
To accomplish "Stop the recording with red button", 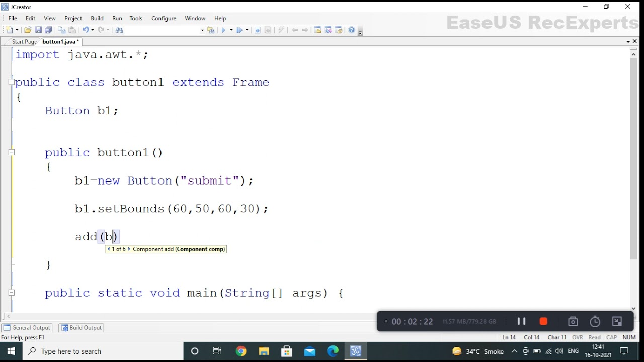I will pyautogui.click(x=543, y=321).
